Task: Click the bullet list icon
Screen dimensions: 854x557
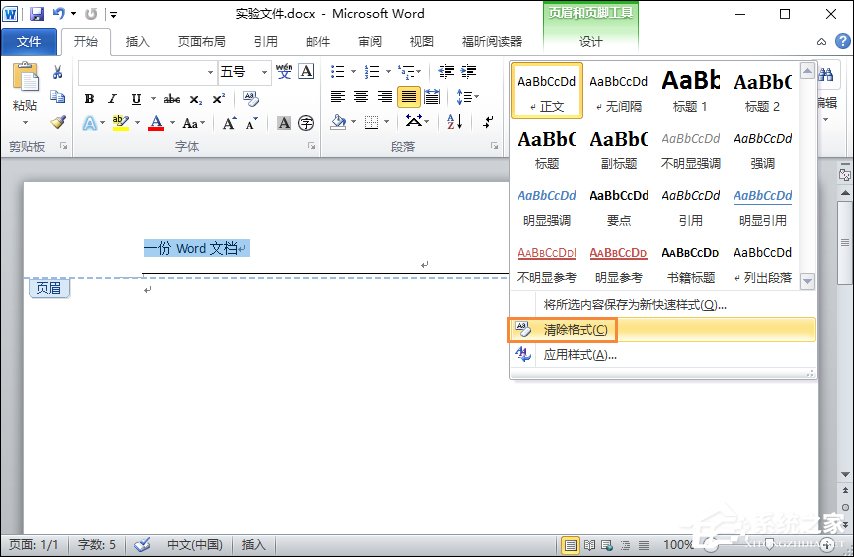Action: 338,72
